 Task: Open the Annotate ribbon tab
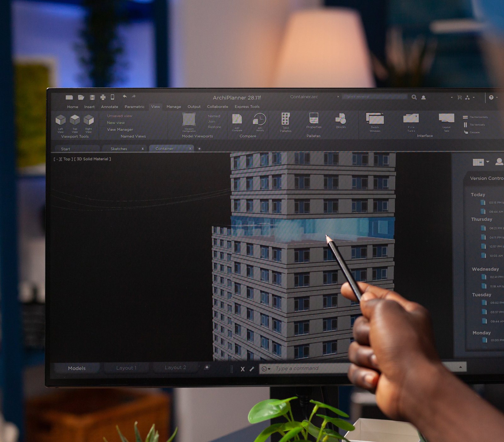pyautogui.click(x=109, y=107)
